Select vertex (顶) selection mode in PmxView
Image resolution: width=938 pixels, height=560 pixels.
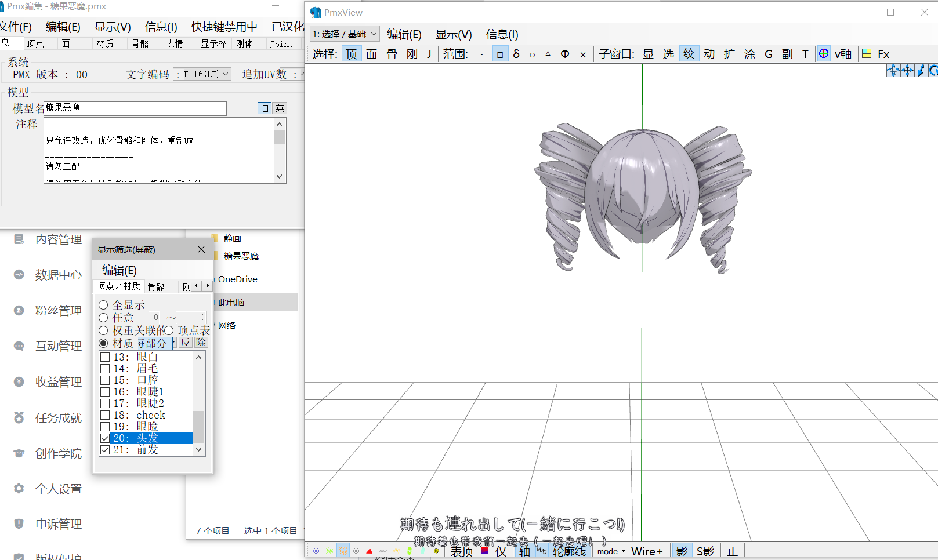point(352,54)
